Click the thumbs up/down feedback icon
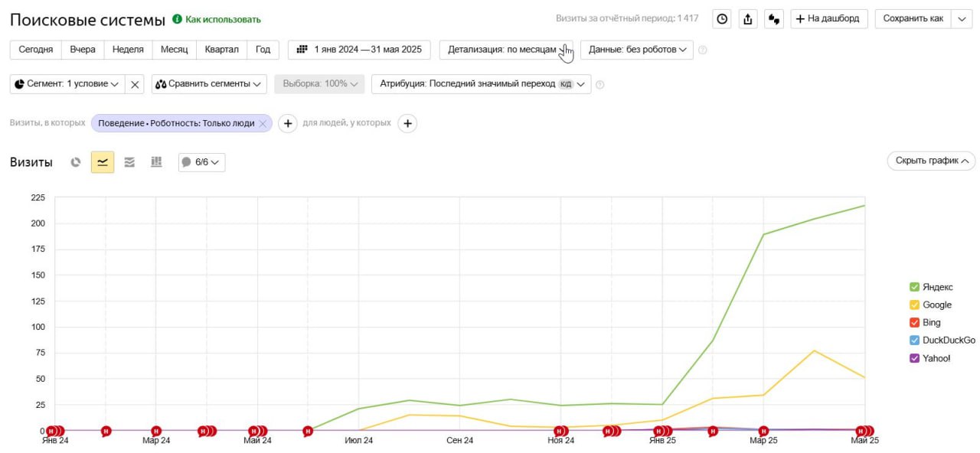The image size is (980, 453). tap(774, 19)
